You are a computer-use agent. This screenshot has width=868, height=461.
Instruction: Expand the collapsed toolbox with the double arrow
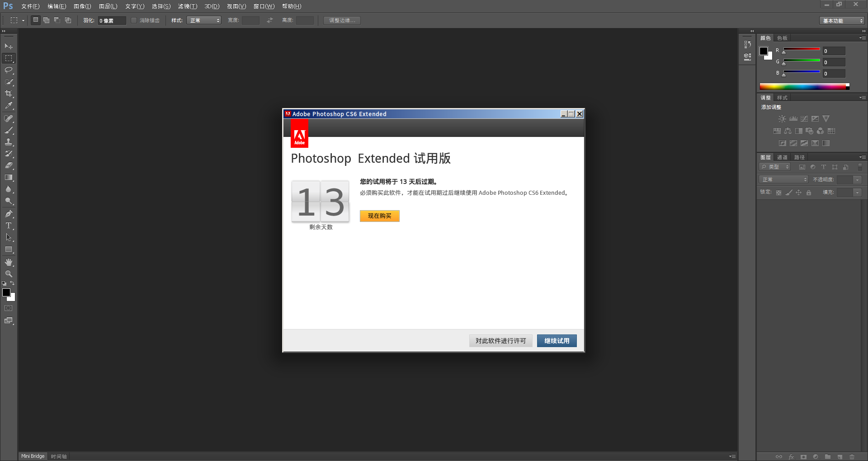coord(4,31)
